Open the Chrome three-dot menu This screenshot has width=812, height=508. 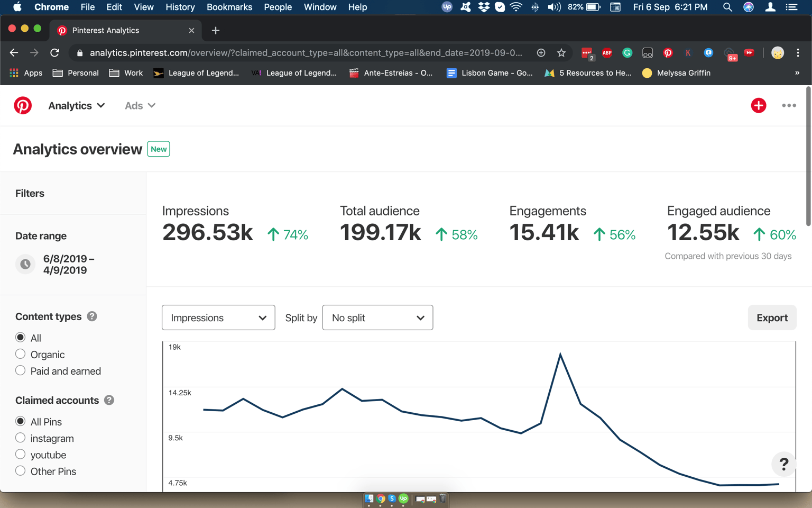point(798,52)
